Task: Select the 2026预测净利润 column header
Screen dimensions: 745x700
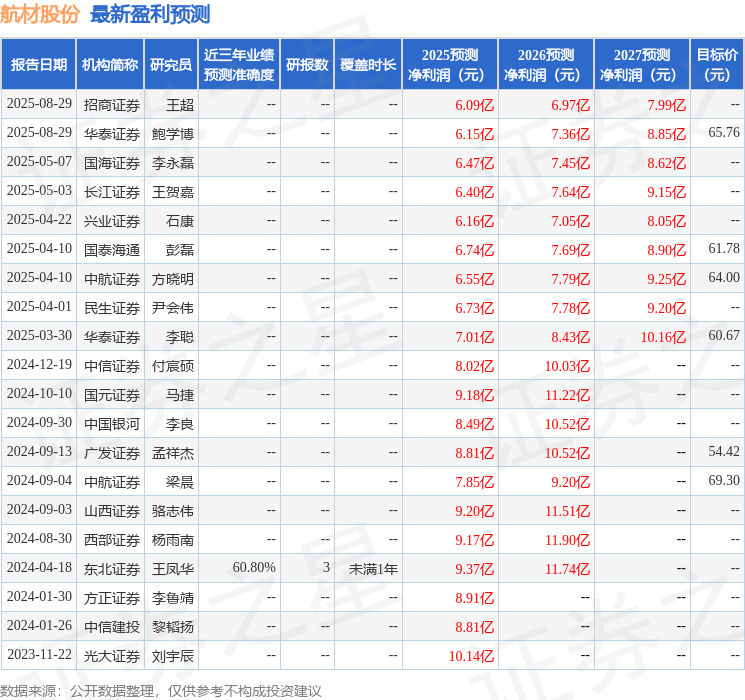Action: pos(546,65)
